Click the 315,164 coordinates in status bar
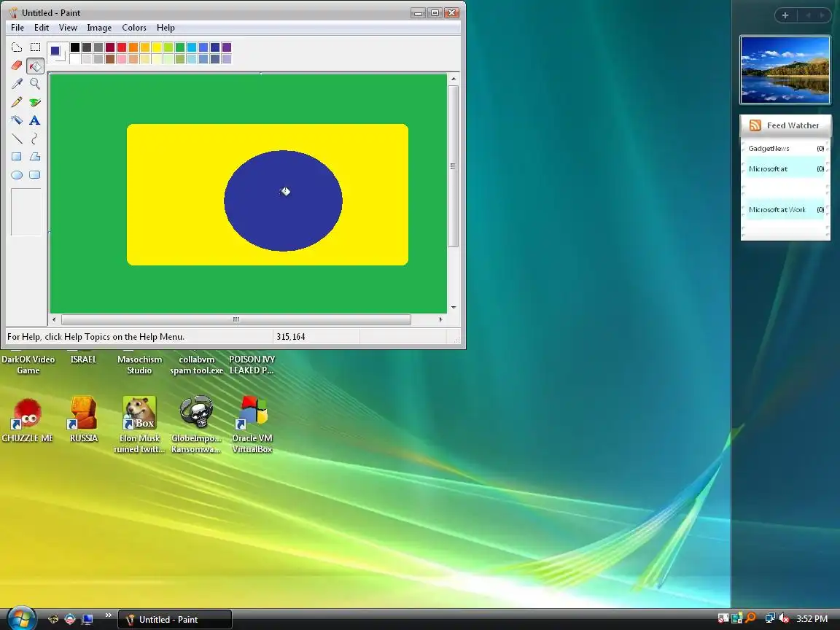Viewport: 840px width, 630px height. 291,336
